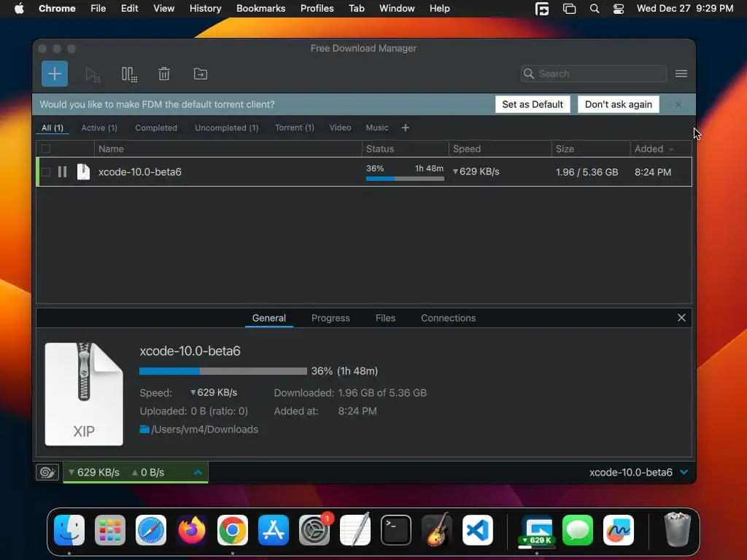Viewport: 747px width, 560px height.
Task: Click Set as Default button
Action: click(x=532, y=104)
